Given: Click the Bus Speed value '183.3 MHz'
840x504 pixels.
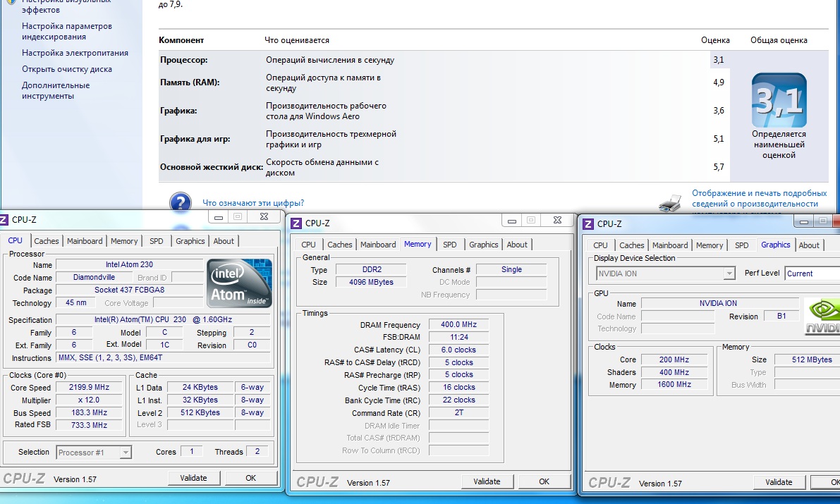Looking at the screenshot, I should tap(89, 413).
